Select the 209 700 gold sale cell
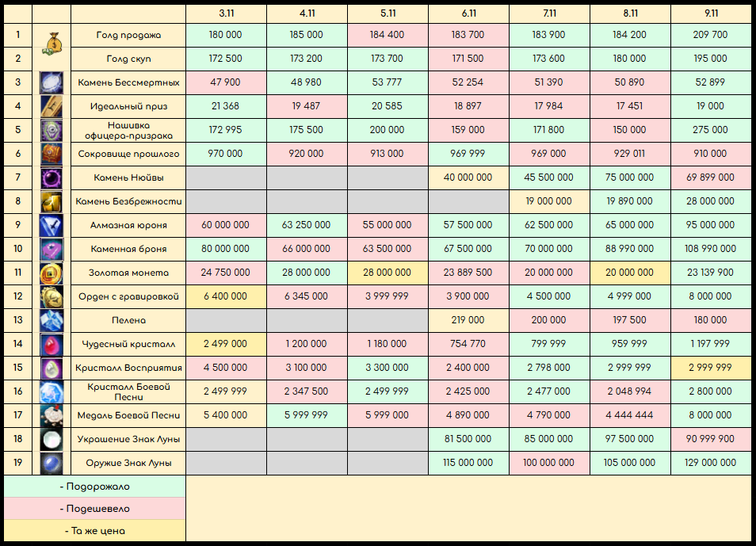The width and height of the screenshot is (756, 546). point(711,35)
